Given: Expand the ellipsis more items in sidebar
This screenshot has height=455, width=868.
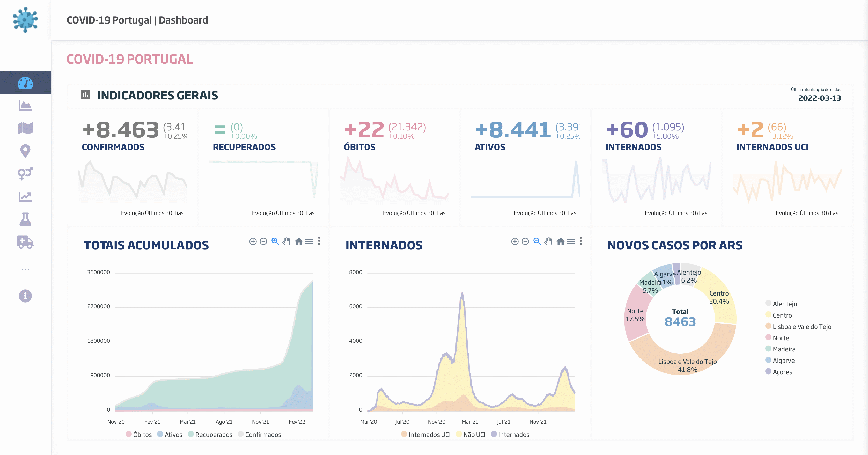Looking at the screenshot, I should point(25,270).
